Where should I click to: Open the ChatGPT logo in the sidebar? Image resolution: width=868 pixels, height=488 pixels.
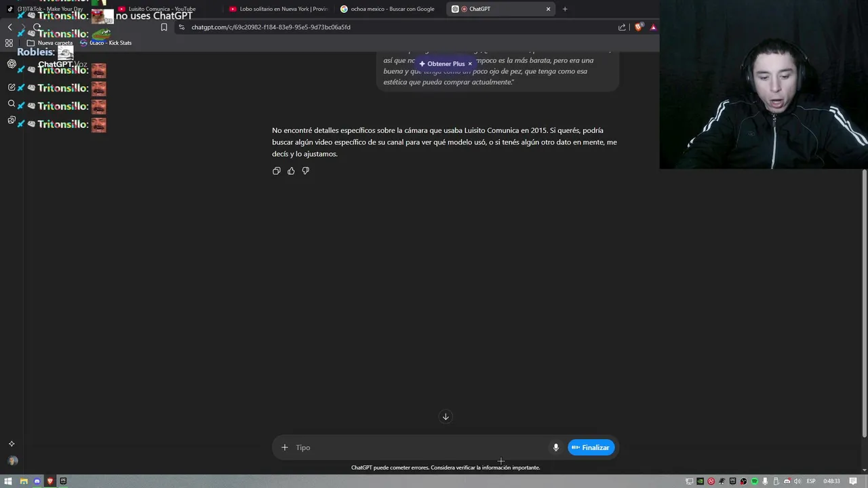[12, 64]
